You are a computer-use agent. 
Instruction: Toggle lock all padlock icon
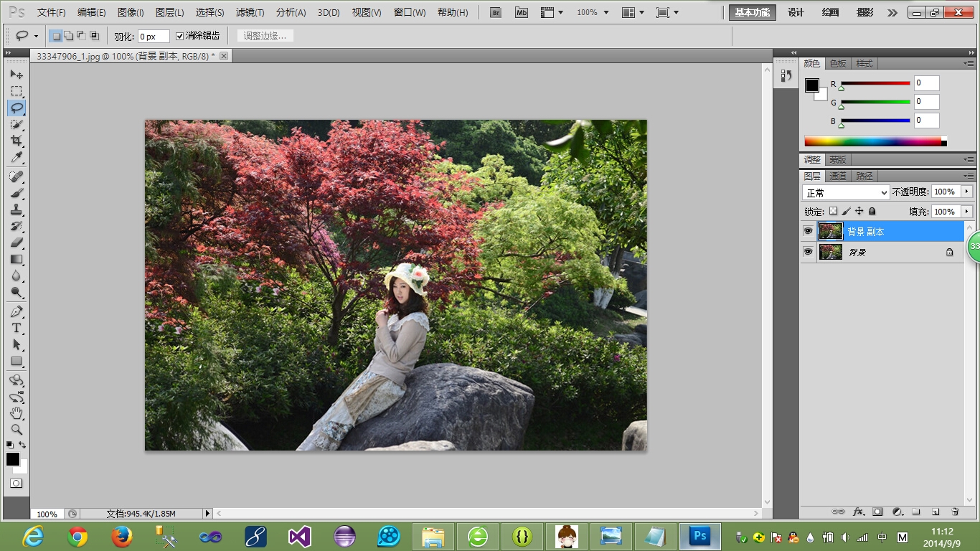(872, 211)
